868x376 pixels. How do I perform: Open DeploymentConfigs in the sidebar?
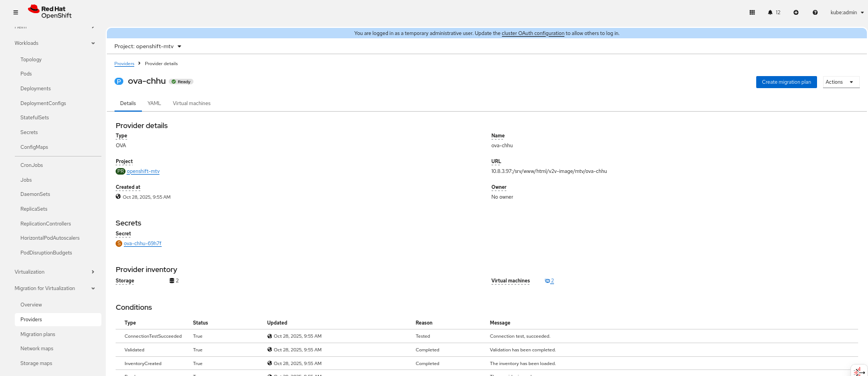point(43,103)
